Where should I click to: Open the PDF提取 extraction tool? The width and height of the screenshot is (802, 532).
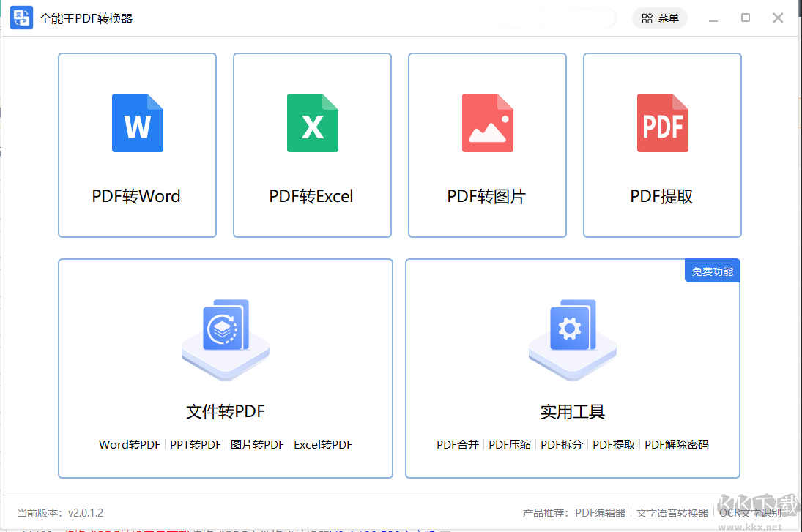(x=662, y=145)
